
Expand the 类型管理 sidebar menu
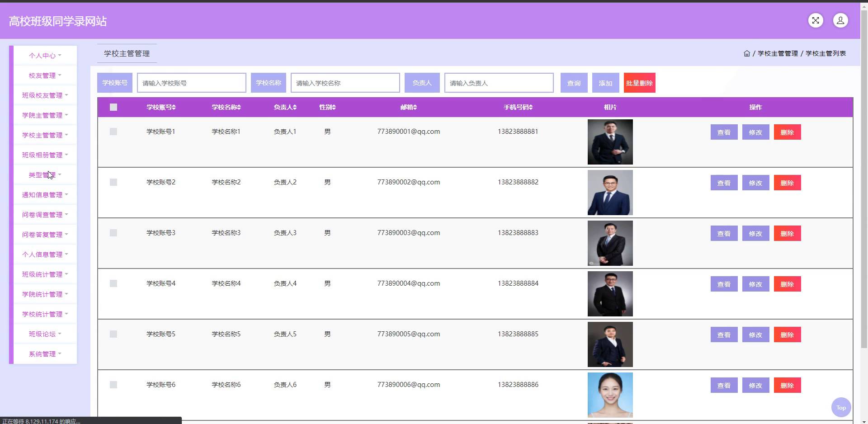click(x=45, y=175)
